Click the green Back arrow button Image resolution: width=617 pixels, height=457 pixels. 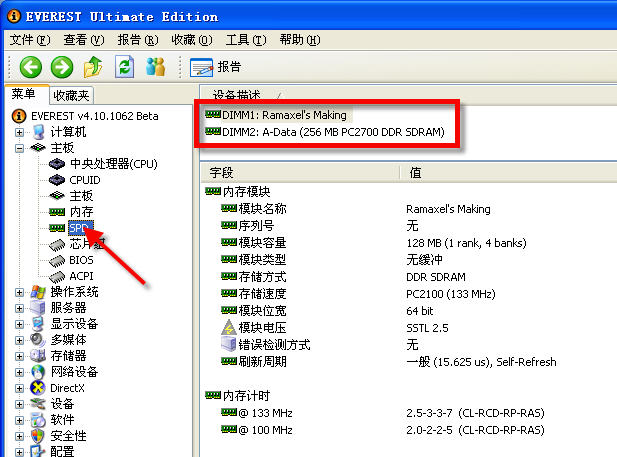pos(31,67)
